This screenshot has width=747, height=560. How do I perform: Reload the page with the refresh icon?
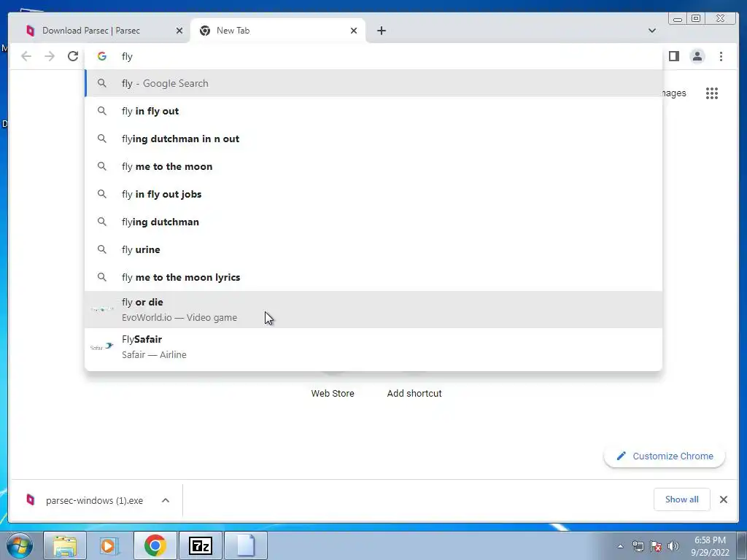[x=73, y=56]
